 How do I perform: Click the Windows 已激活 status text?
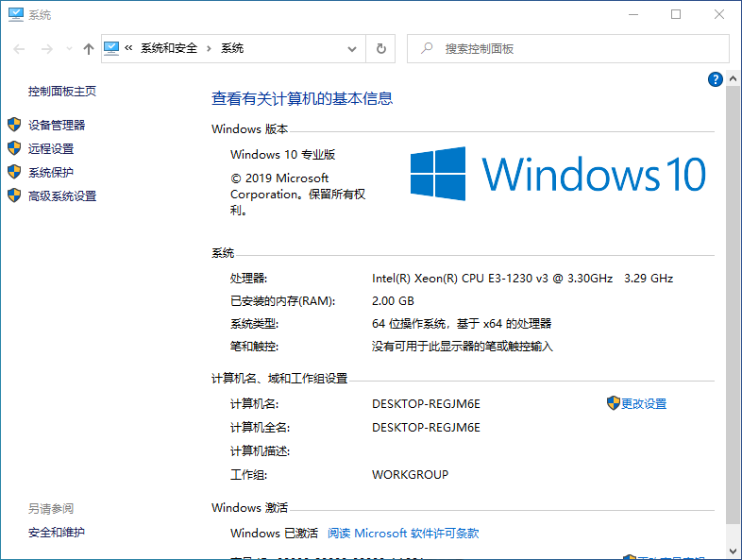[274, 533]
